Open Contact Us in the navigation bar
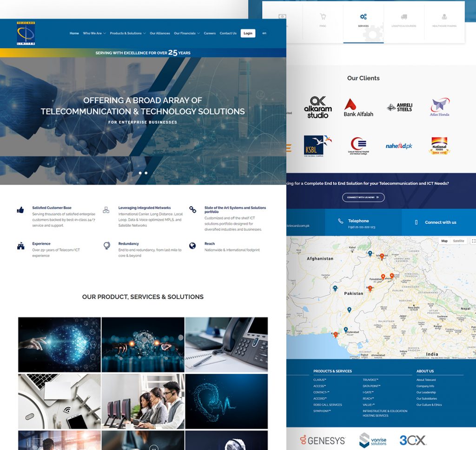Screen dimensions: 476x450 pyautogui.click(x=228, y=33)
